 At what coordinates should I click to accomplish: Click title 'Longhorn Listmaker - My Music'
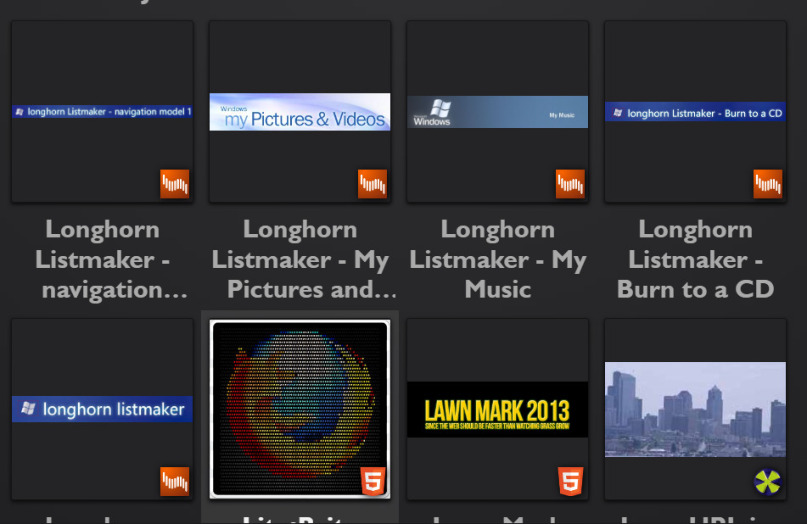pos(498,259)
